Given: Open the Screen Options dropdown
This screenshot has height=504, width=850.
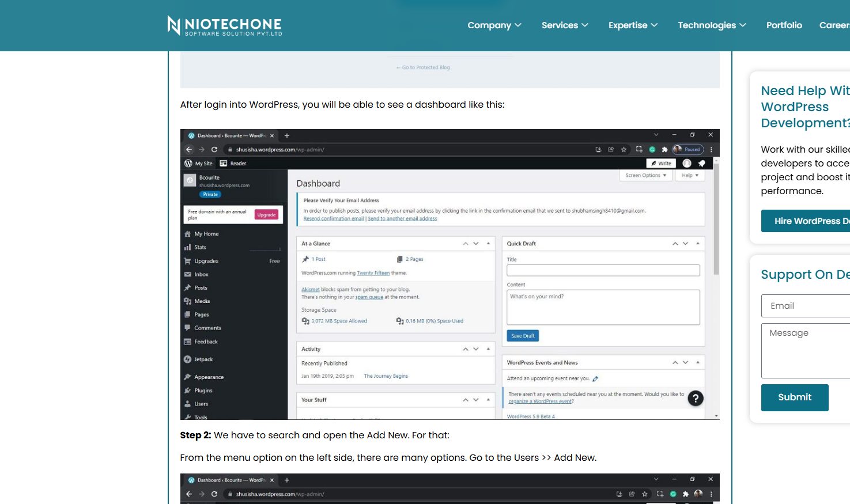Looking at the screenshot, I should tap(645, 175).
